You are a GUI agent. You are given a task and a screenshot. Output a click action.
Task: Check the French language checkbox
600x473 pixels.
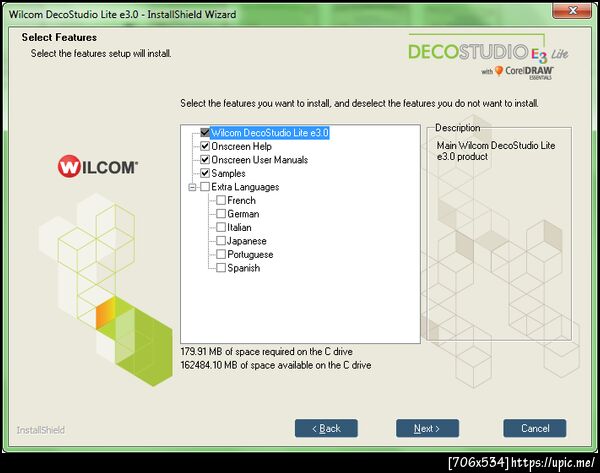click(221, 200)
